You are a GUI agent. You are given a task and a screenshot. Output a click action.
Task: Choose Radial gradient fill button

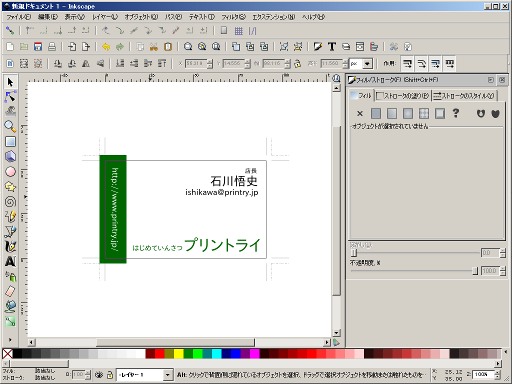point(408,114)
